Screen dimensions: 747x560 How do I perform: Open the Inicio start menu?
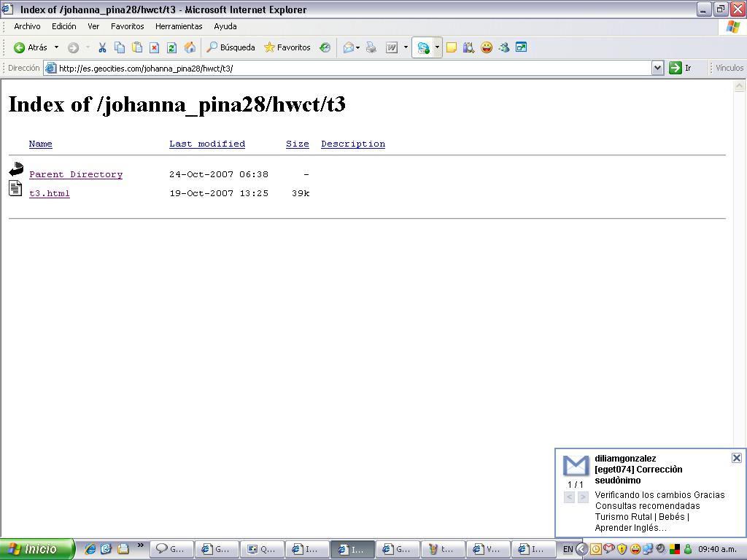pyautogui.click(x=37, y=549)
